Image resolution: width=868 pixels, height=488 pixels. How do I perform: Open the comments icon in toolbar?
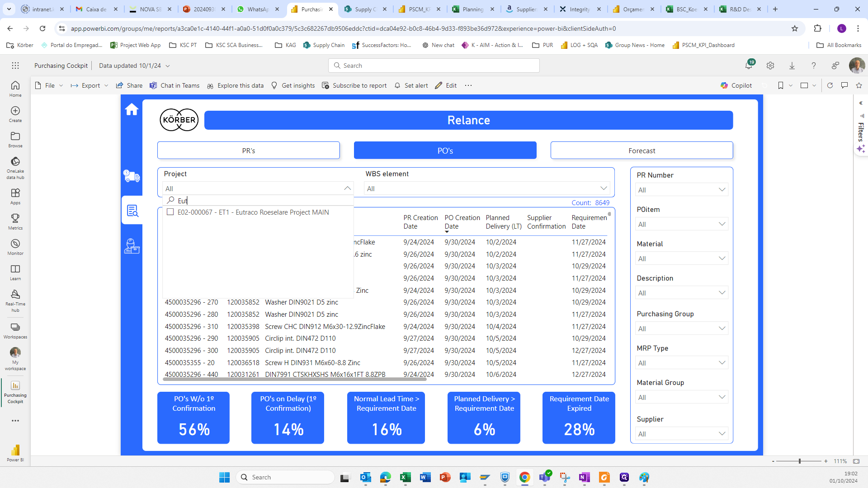(844, 85)
